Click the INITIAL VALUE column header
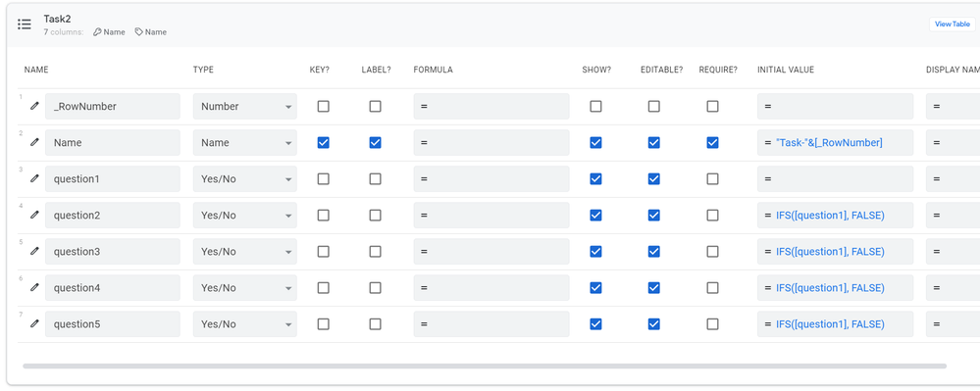Screen dimensions: 980x391 [786, 70]
